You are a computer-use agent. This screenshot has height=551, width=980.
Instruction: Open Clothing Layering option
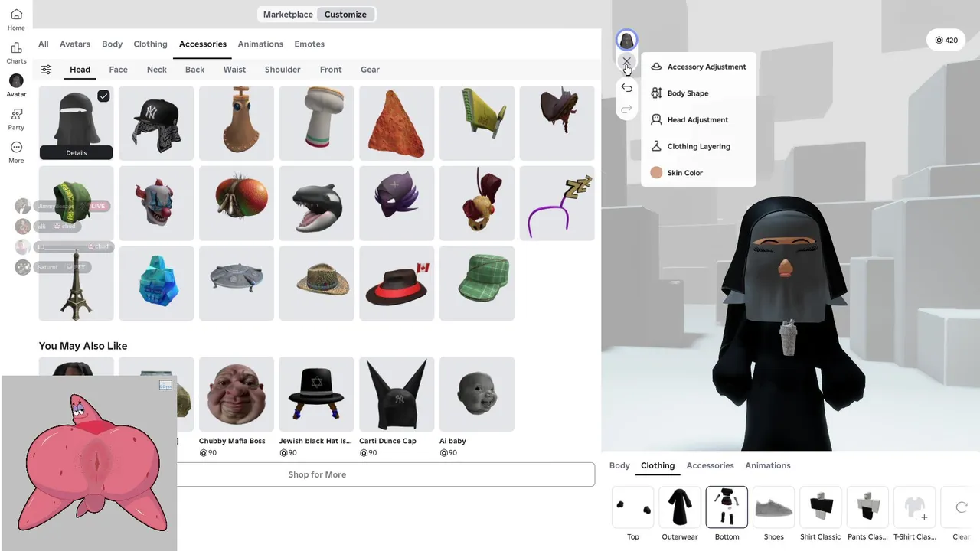(691, 146)
